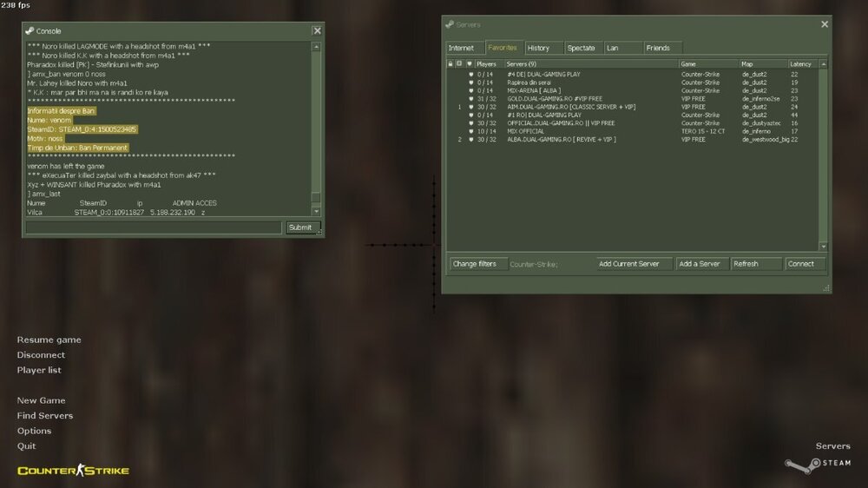The width and height of the screenshot is (868, 488).
Task: Open Change filters panel
Action: 475,264
